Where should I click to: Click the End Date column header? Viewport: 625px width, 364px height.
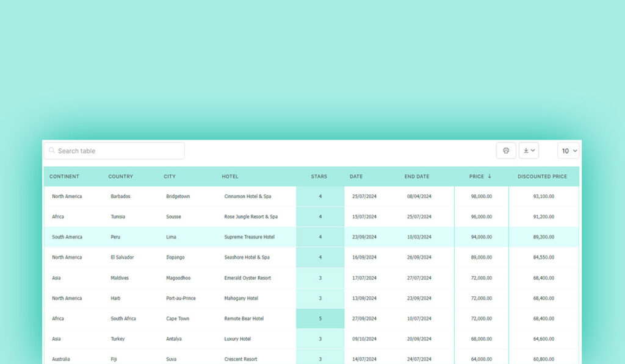click(417, 177)
